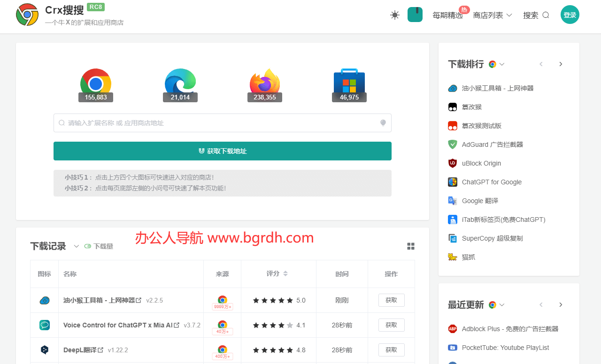Go to next page of 下载排行
This screenshot has height=364, width=601.
point(561,64)
